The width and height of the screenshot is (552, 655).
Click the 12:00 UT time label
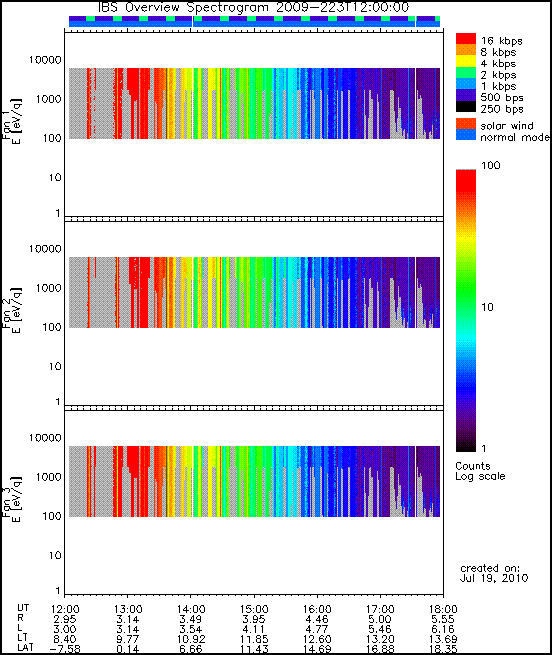tap(65, 609)
